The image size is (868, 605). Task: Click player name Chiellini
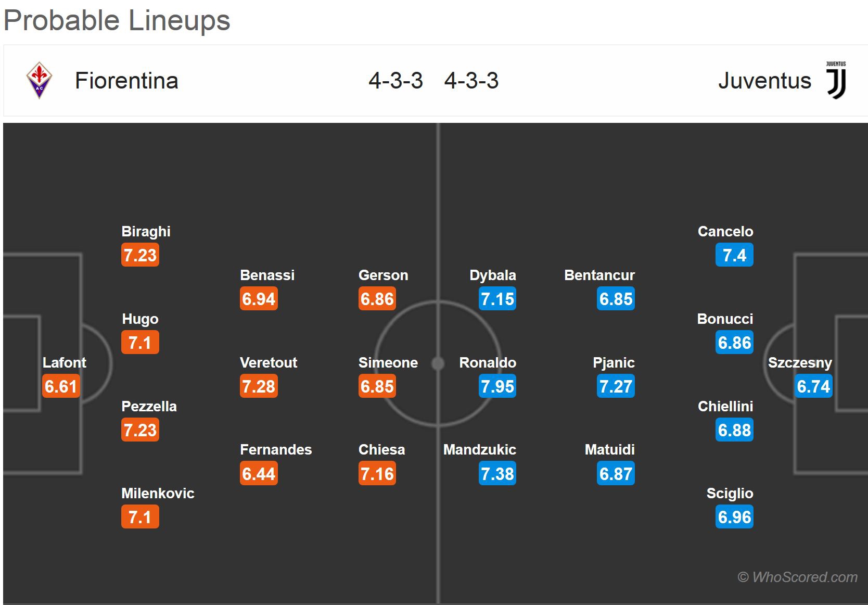coord(725,406)
